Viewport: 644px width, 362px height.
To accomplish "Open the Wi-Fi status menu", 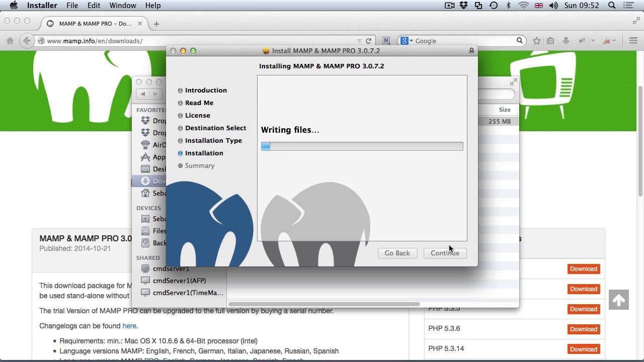I will pos(524,6).
